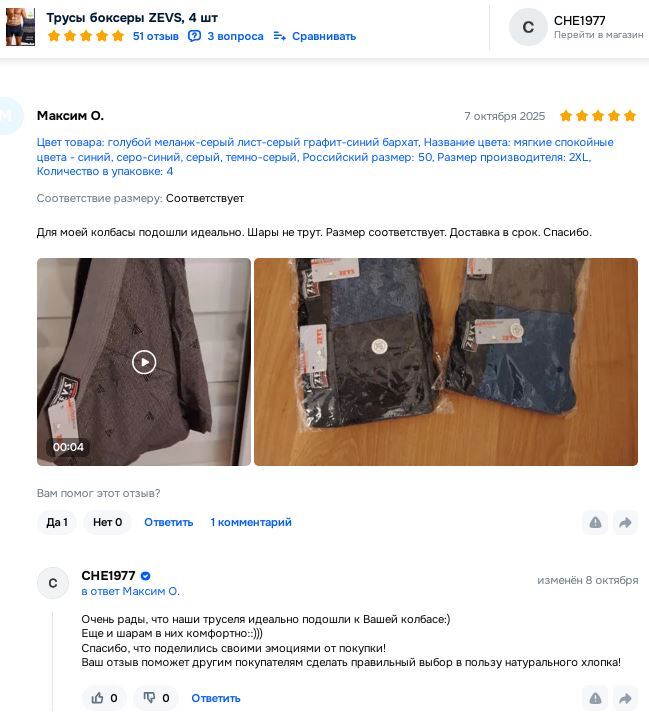The height and width of the screenshot is (719, 649).
Task: Click the Сравнивать compare icon
Action: [280, 36]
